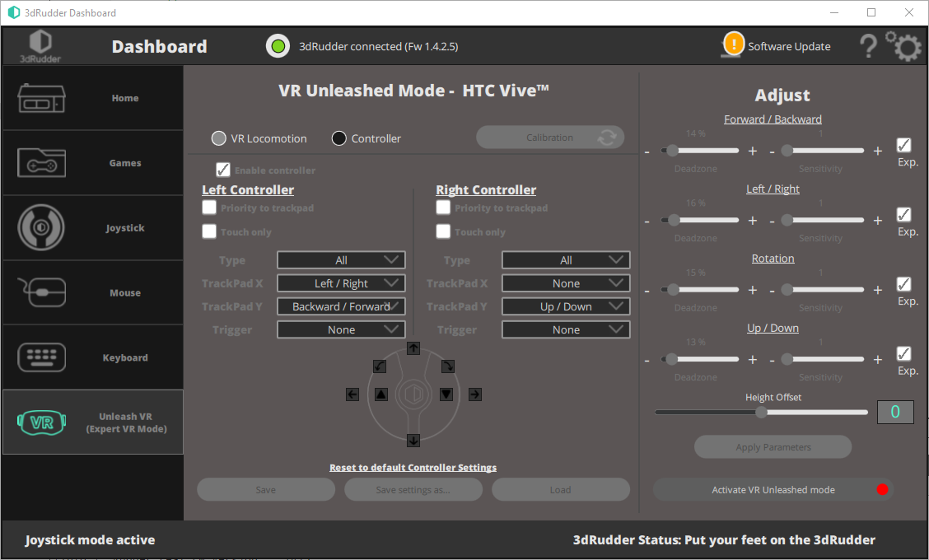Select the VR Locomotion radio button

point(218,138)
